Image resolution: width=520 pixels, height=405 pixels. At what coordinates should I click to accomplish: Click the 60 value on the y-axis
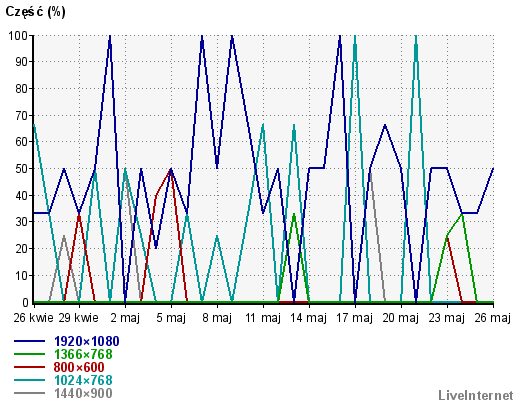point(21,142)
